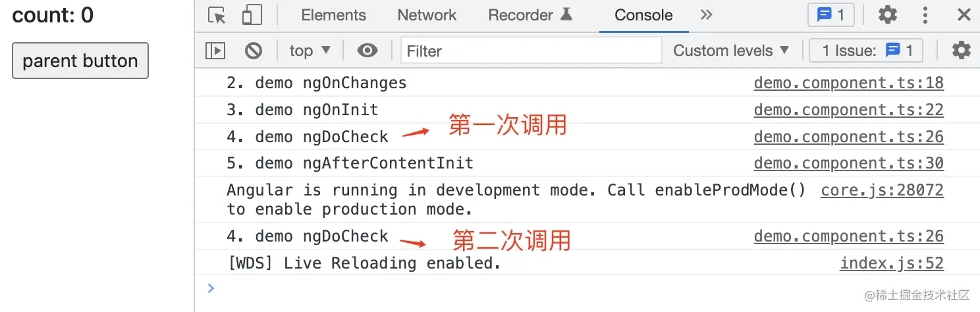Open DevTools settings gear
The width and height of the screenshot is (980, 312).
[x=888, y=14]
